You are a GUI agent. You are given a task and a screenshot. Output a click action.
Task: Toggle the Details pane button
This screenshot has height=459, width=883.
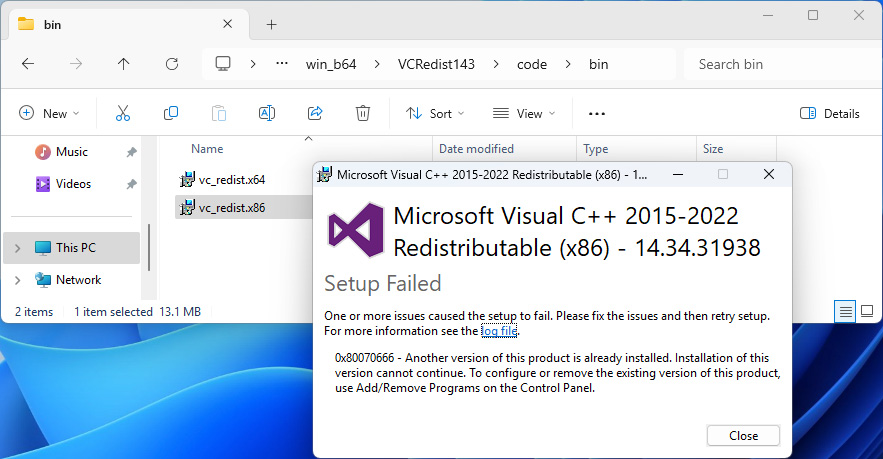pos(830,114)
